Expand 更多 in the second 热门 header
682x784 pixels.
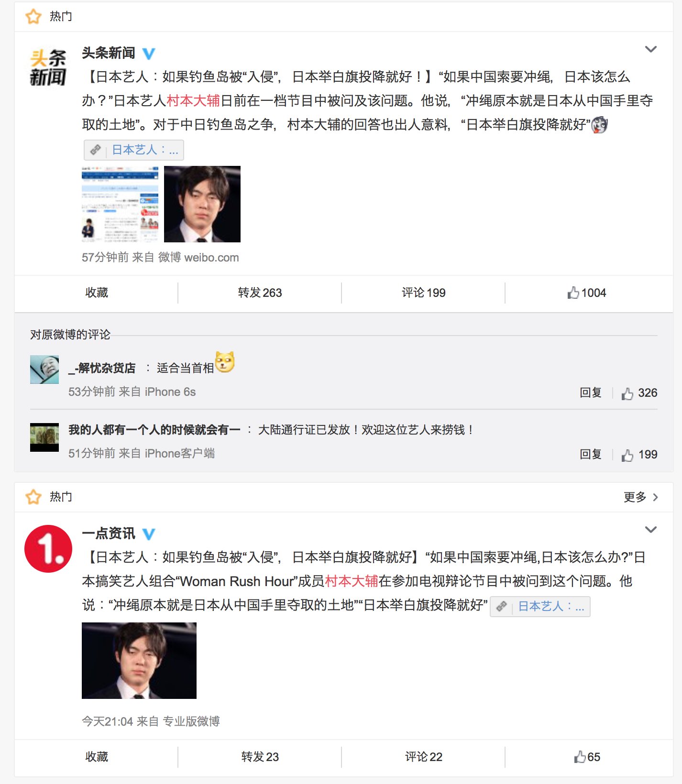point(641,497)
